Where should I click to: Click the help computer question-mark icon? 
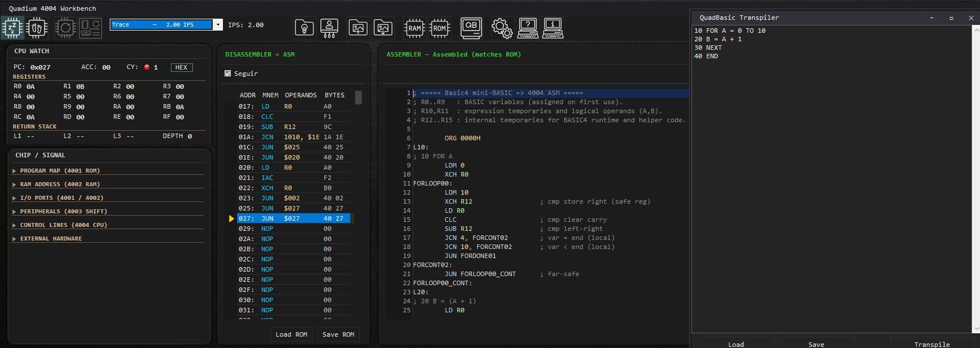click(527, 28)
